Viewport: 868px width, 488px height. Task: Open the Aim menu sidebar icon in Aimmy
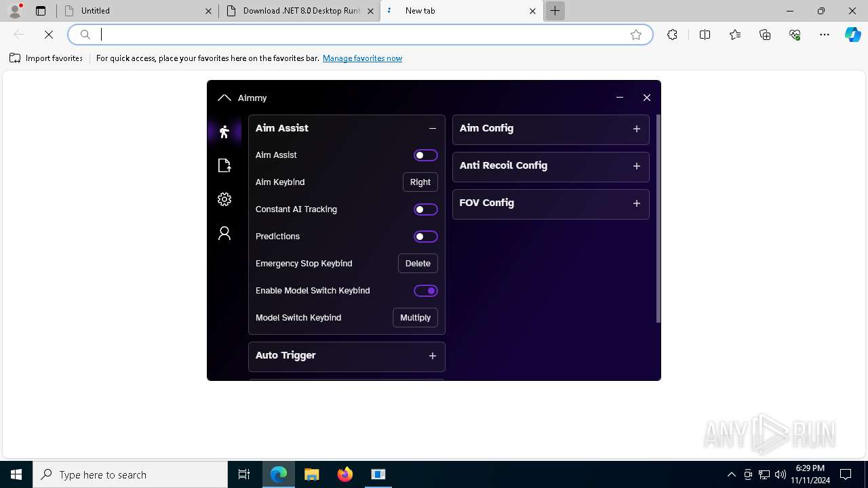(x=224, y=131)
